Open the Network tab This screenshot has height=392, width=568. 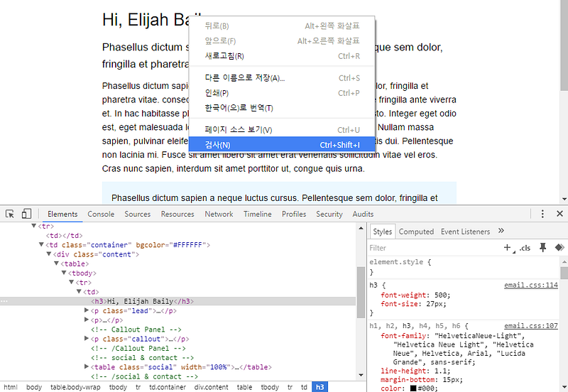click(219, 214)
